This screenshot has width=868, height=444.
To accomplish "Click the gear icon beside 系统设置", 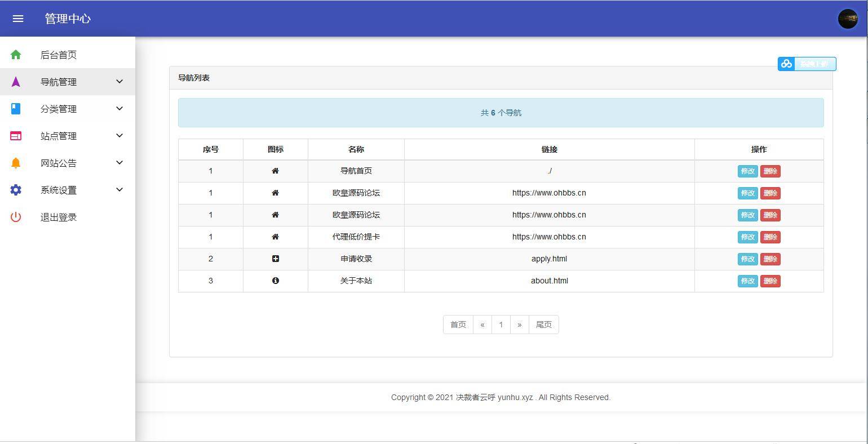I will 15,190.
